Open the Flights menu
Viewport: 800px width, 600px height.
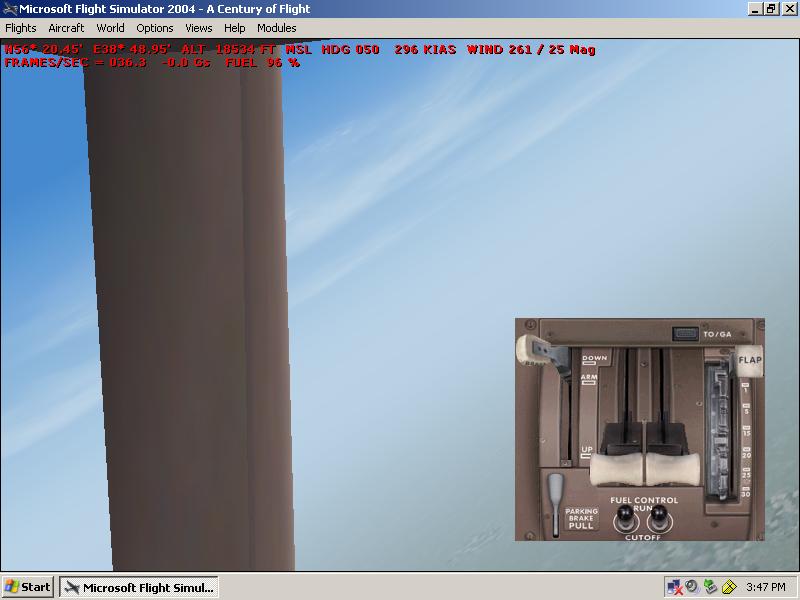click(21, 28)
